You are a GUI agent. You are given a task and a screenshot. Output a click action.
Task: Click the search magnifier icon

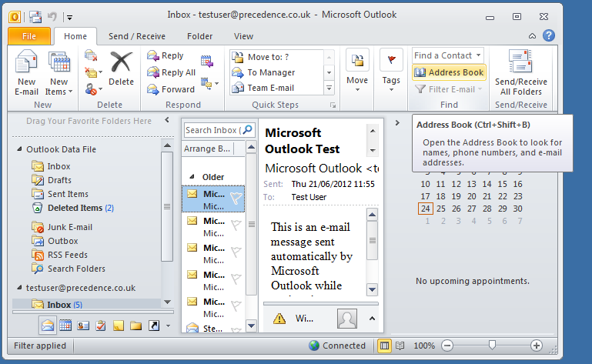(x=248, y=130)
